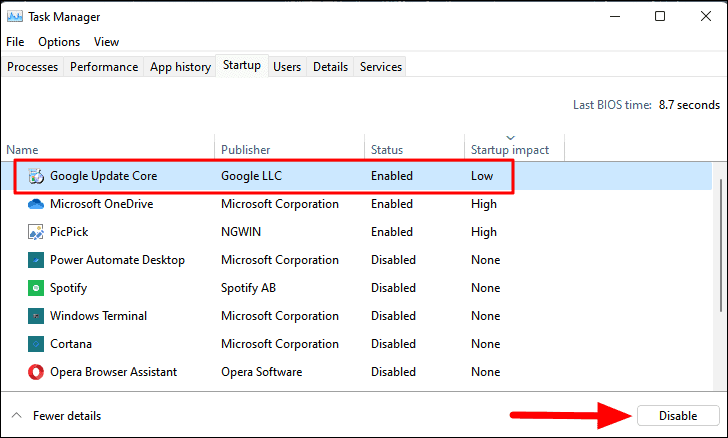Click the Google Update Core icon

coord(36,177)
